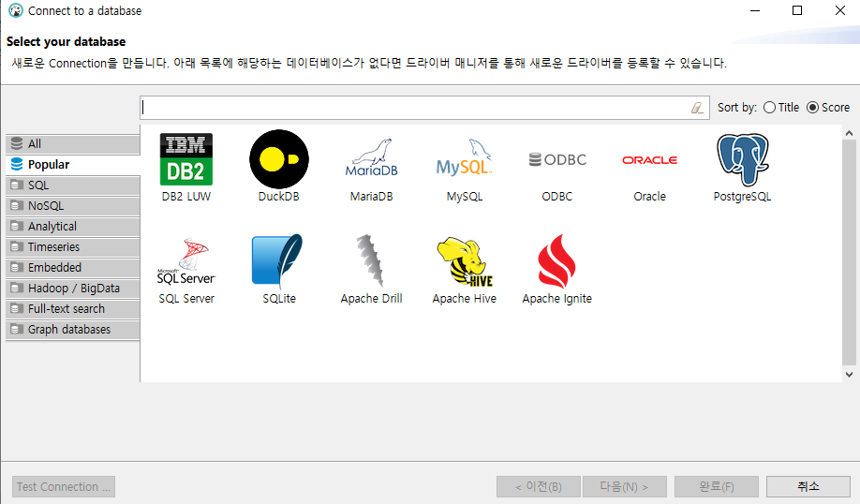The image size is (860, 504).
Task: Click the database list scroll up arrow
Action: [x=849, y=133]
